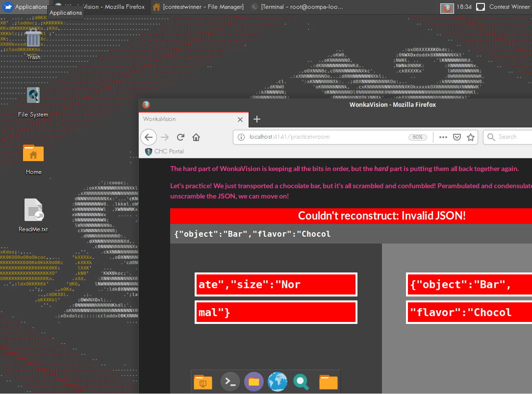The width and height of the screenshot is (532, 394).
Task: Launch the terminal from the dock
Action: coord(230,382)
